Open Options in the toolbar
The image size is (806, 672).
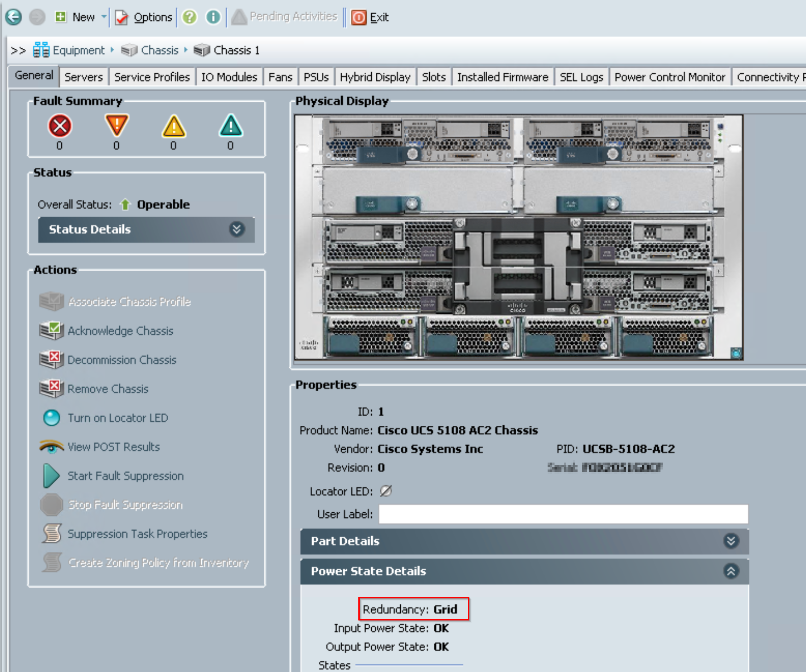(143, 17)
